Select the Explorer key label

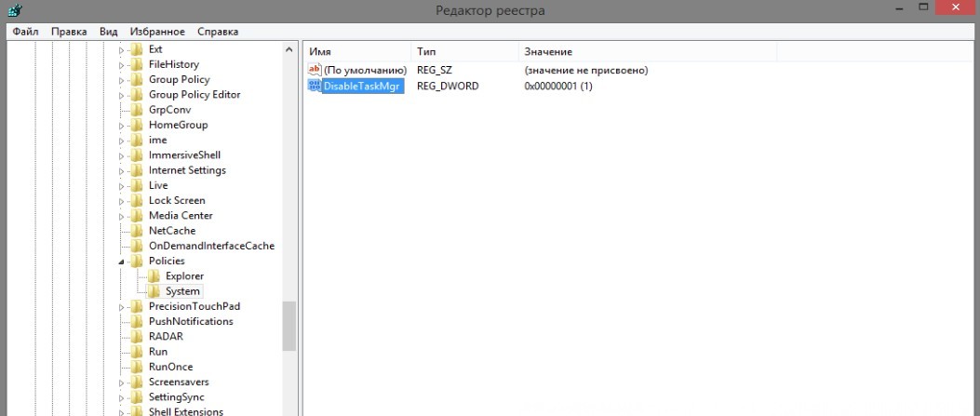point(184,276)
